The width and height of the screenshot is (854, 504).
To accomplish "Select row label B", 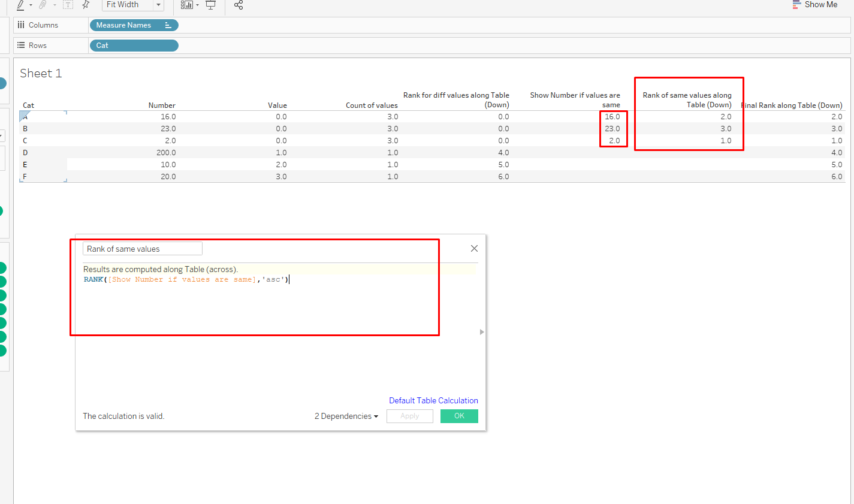I will (25, 129).
